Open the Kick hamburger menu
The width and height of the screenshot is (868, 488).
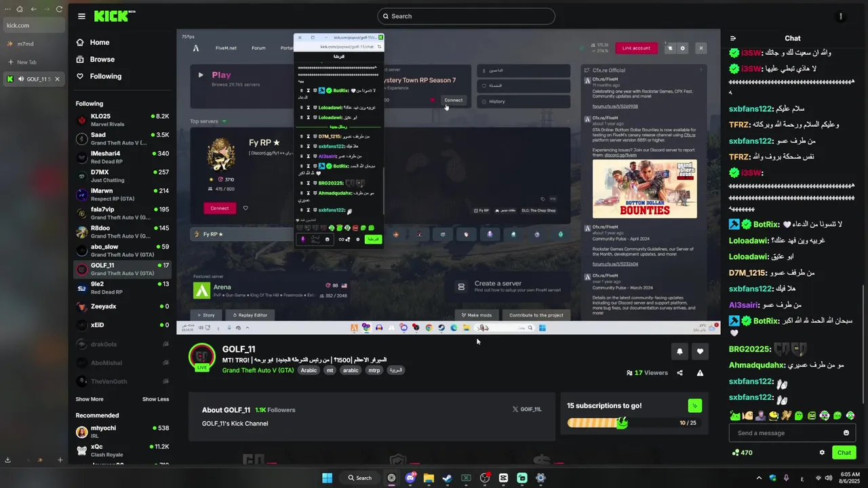tap(81, 16)
